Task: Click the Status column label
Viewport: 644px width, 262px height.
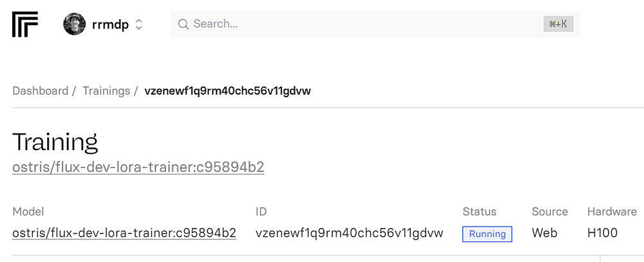Action: coord(479,211)
